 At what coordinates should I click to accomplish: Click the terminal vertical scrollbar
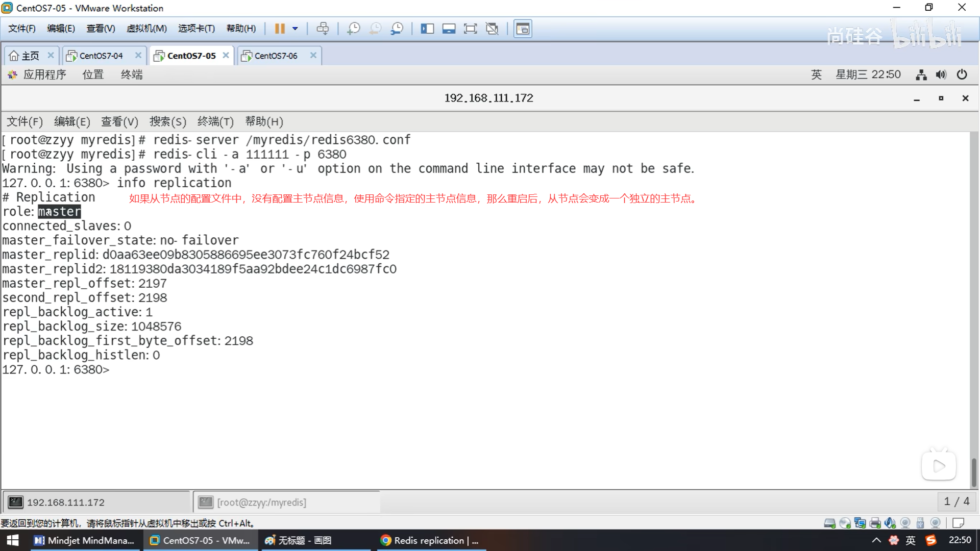tap(974, 471)
